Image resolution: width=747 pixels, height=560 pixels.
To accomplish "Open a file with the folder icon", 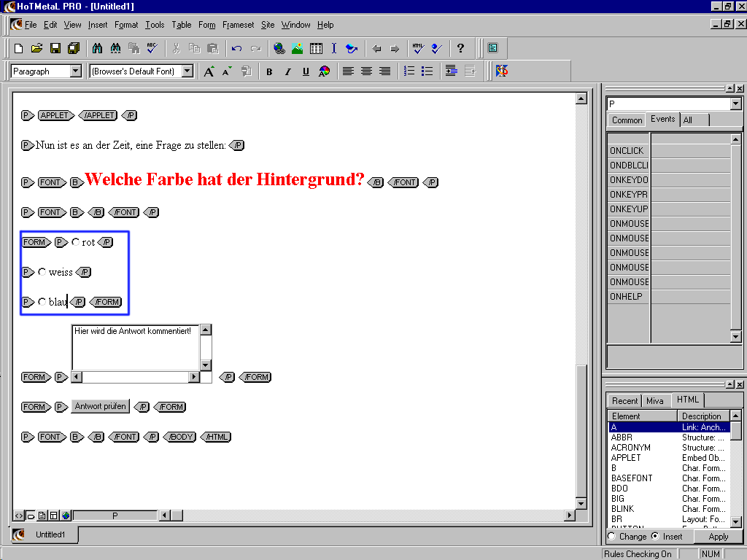I will [x=36, y=49].
